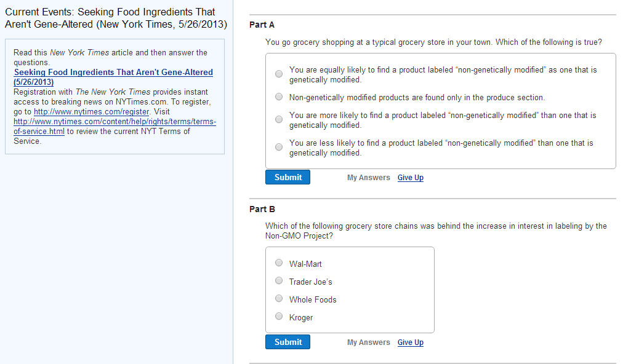View My Answers for Part B
This screenshot has height=364, width=623.
point(368,342)
